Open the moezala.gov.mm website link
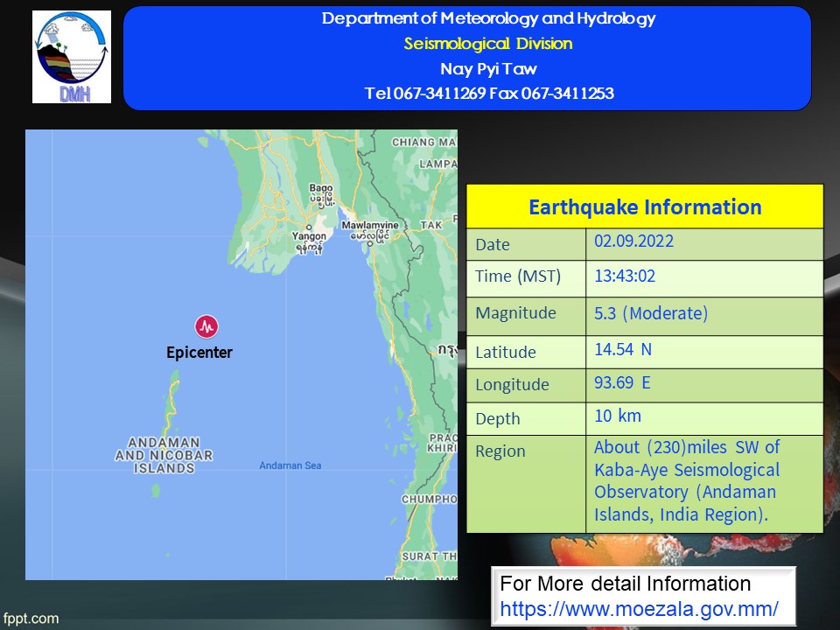The width and height of the screenshot is (840, 630). click(x=638, y=608)
